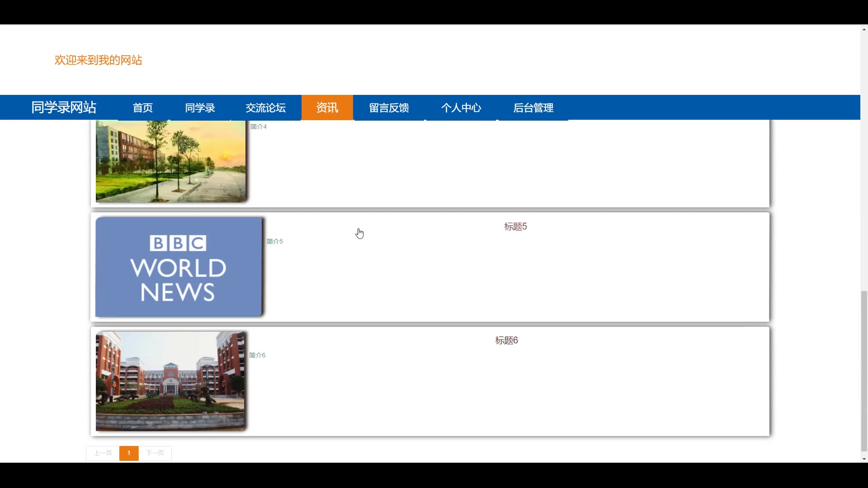Navigate to 个人中心 menu item
The image size is (868, 488).
pyautogui.click(x=461, y=108)
